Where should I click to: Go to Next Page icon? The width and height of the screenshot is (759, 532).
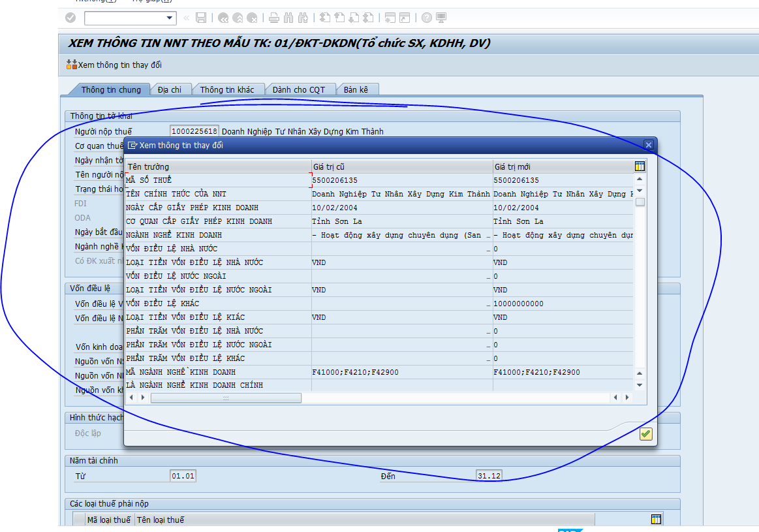(354, 18)
